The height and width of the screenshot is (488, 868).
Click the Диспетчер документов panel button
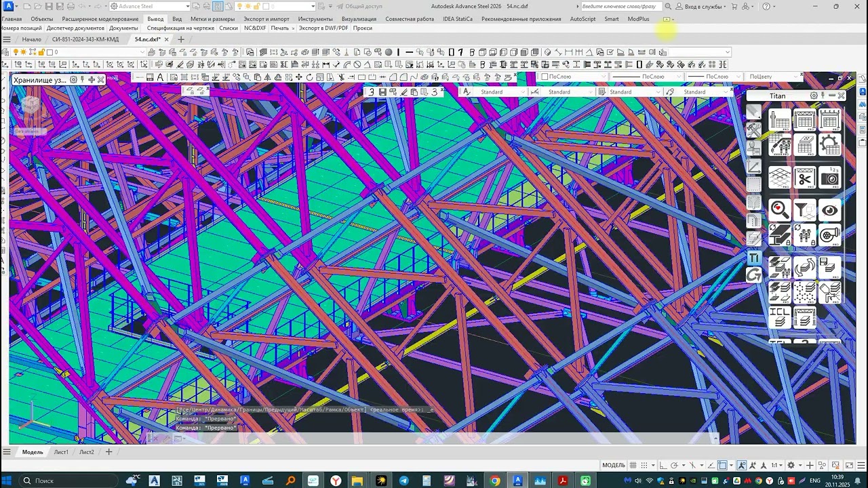coord(75,28)
